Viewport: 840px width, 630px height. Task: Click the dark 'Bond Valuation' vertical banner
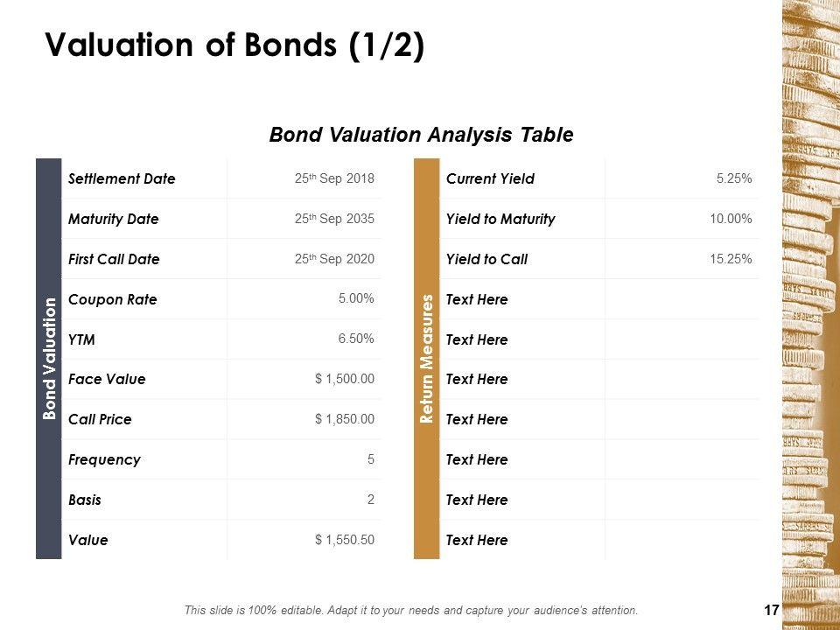coord(49,359)
